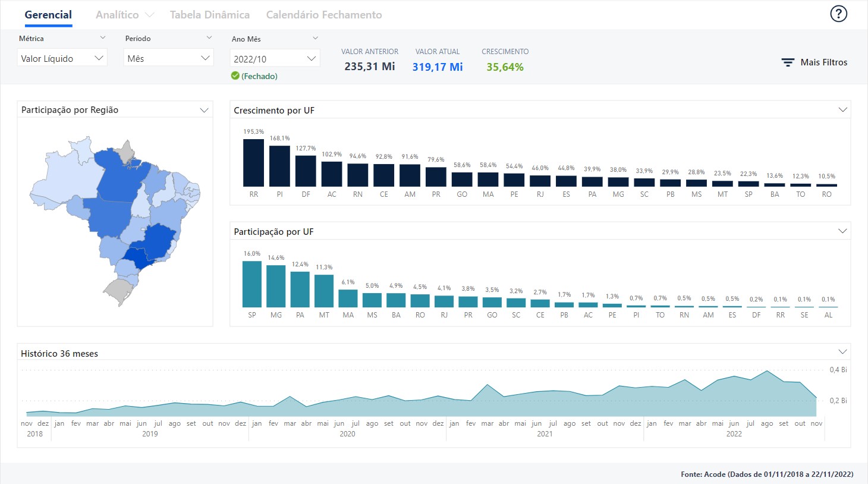Select the SP bar in Participação chart
Screen dimensions: 868x484
click(252, 284)
